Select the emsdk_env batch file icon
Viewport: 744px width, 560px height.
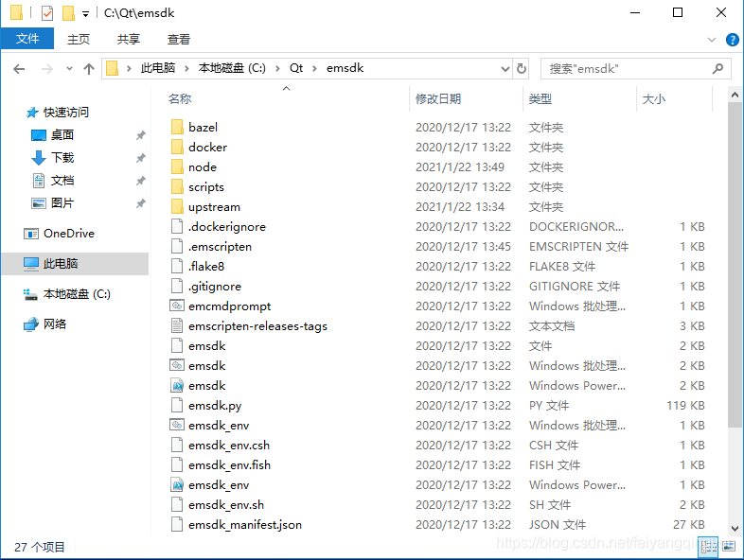[177, 426]
